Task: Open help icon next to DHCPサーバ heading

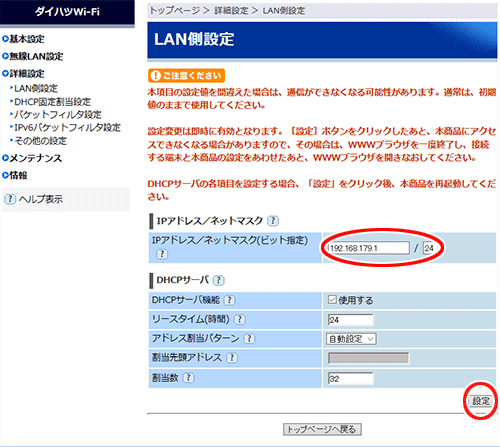Action: [x=219, y=280]
